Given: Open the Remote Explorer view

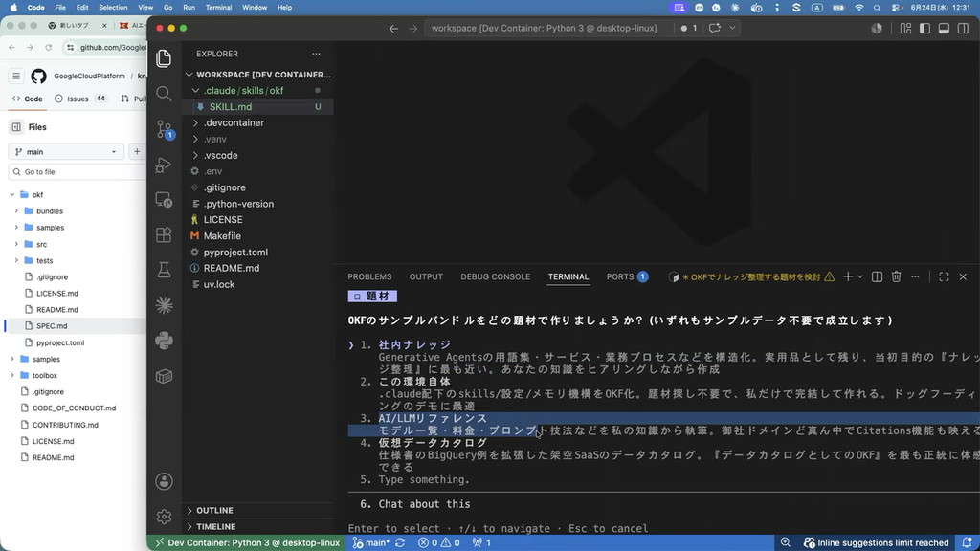Looking at the screenshot, I should coord(164,200).
